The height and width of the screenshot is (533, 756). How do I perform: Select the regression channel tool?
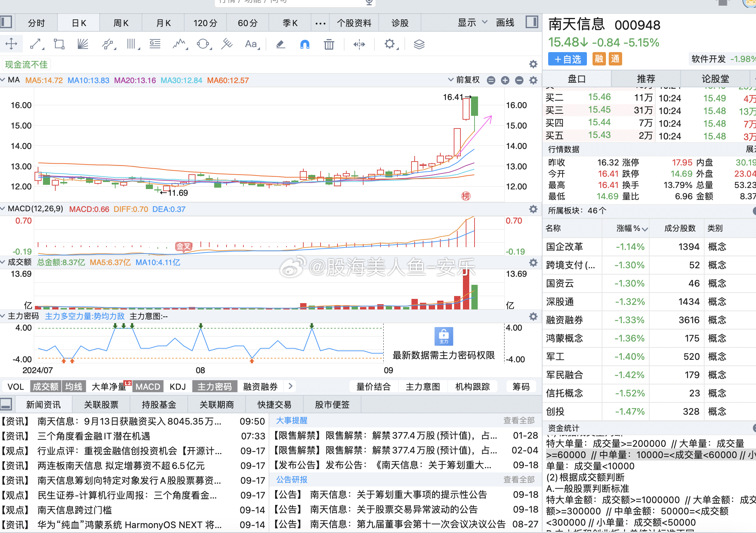click(x=227, y=44)
